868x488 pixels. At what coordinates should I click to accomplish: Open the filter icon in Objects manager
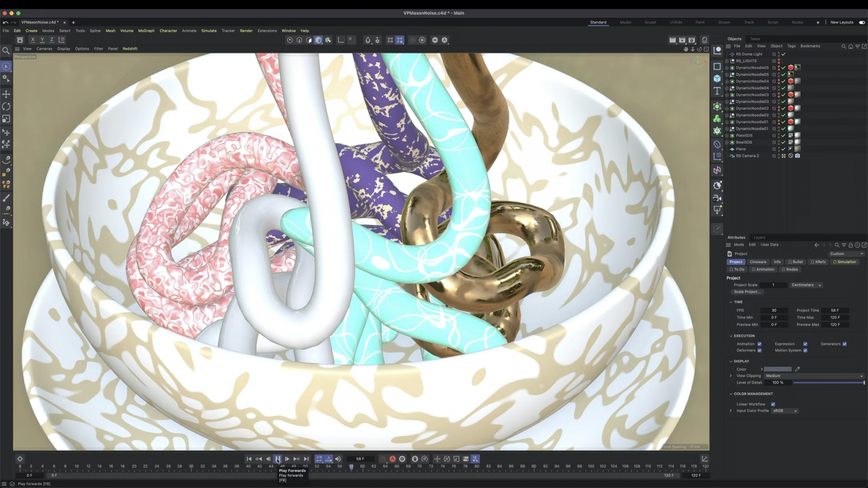[x=857, y=46]
